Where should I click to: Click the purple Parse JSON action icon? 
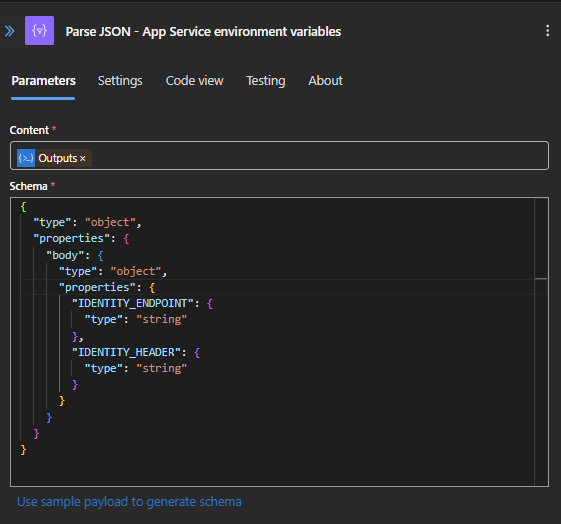pos(39,30)
